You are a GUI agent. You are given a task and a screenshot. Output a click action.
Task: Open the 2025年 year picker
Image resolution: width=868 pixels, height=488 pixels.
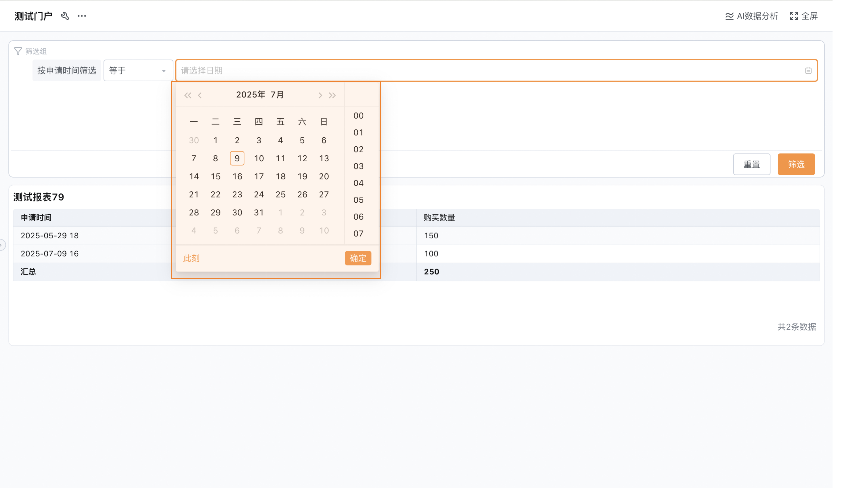click(251, 95)
